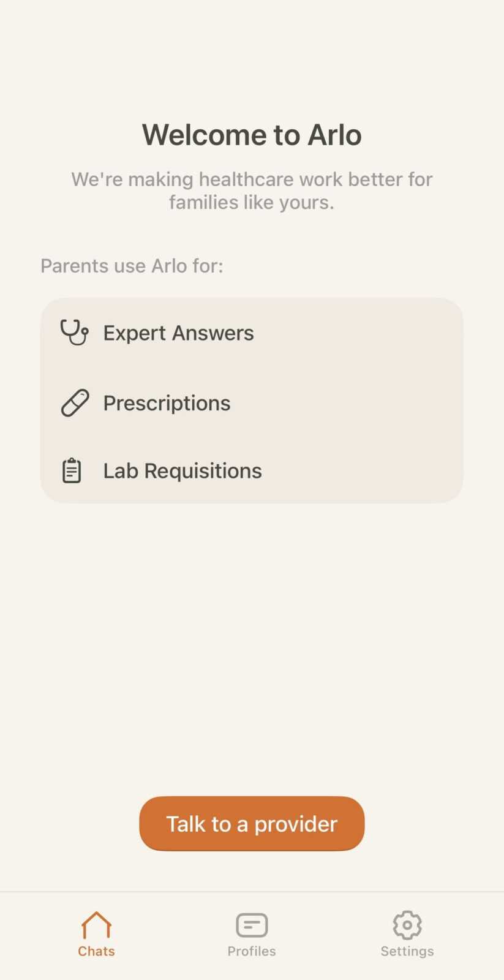
Task: Open the Profiles tab label
Action: (252, 951)
